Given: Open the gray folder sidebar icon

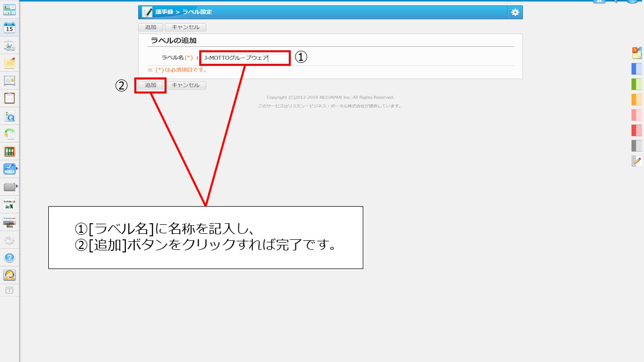Looking at the screenshot, I should click(x=9, y=187).
